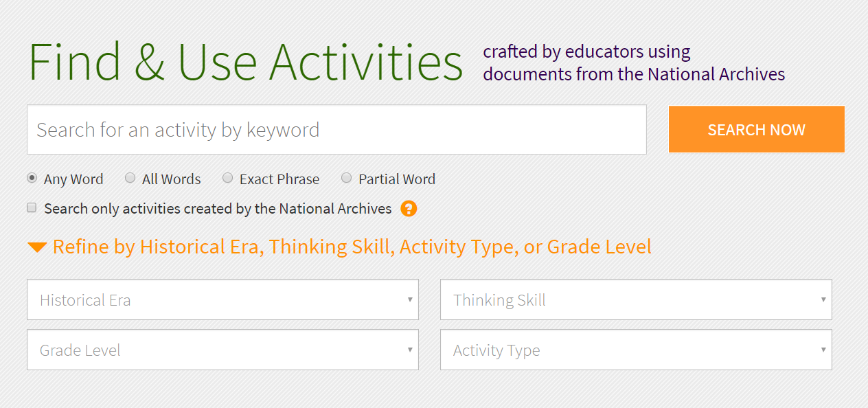Screen dimensions: 868x408
Task: Select the Exact Phrase radio button
Action: 228,179
